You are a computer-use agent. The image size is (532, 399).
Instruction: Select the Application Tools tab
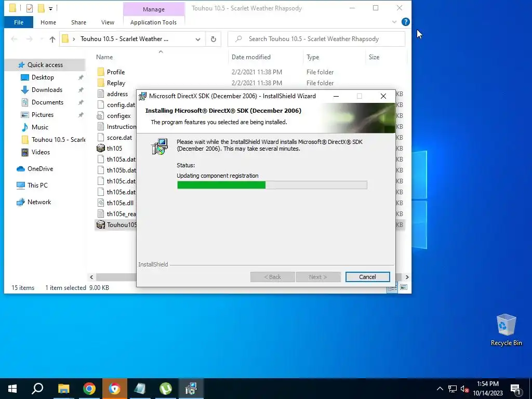click(153, 22)
